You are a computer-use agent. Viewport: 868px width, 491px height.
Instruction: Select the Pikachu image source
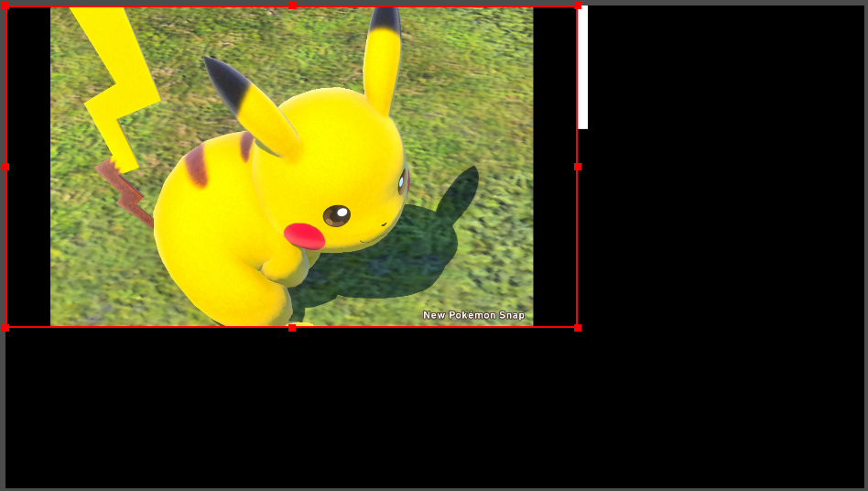point(292,167)
